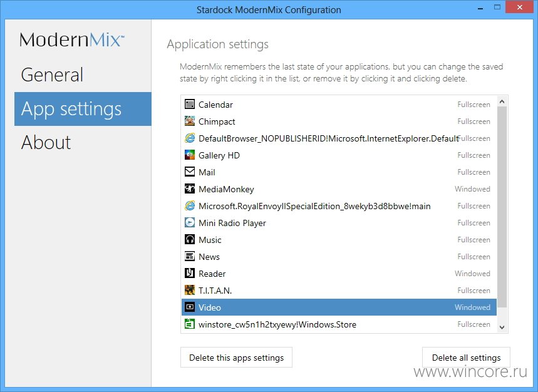The width and height of the screenshot is (538, 392).
Task: Click Windowed state of MediaMonkey
Action: click(x=472, y=189)
